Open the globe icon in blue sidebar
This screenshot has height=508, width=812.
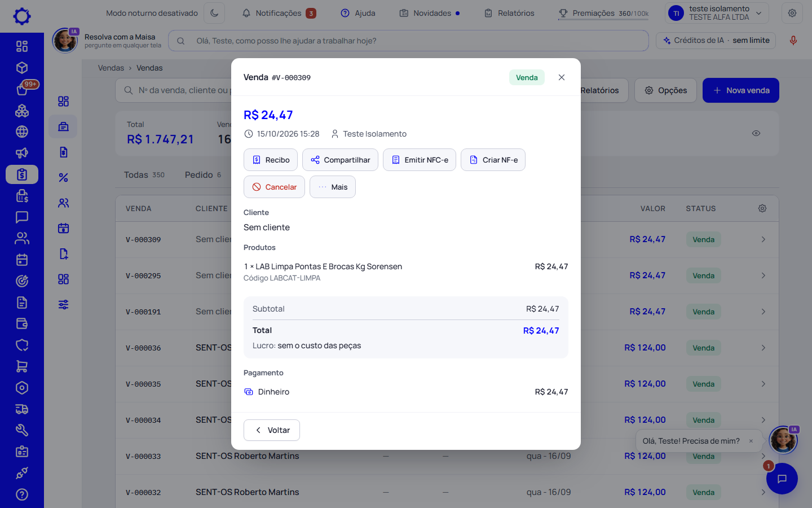pyautogui.click(x=22, y=132)
